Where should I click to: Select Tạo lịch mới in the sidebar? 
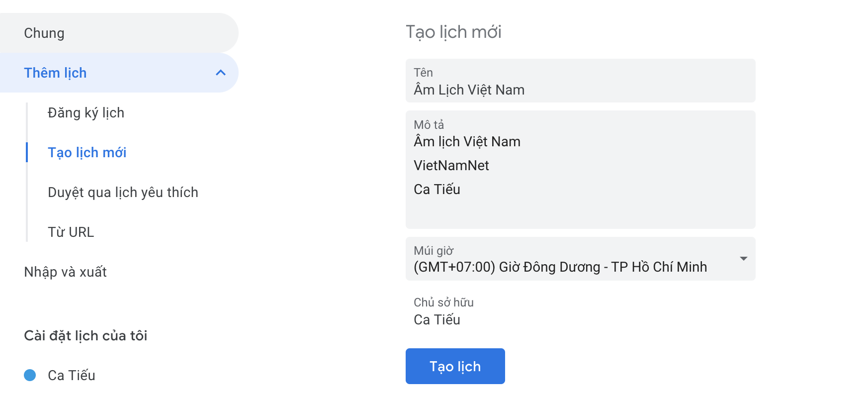[87, 153]
